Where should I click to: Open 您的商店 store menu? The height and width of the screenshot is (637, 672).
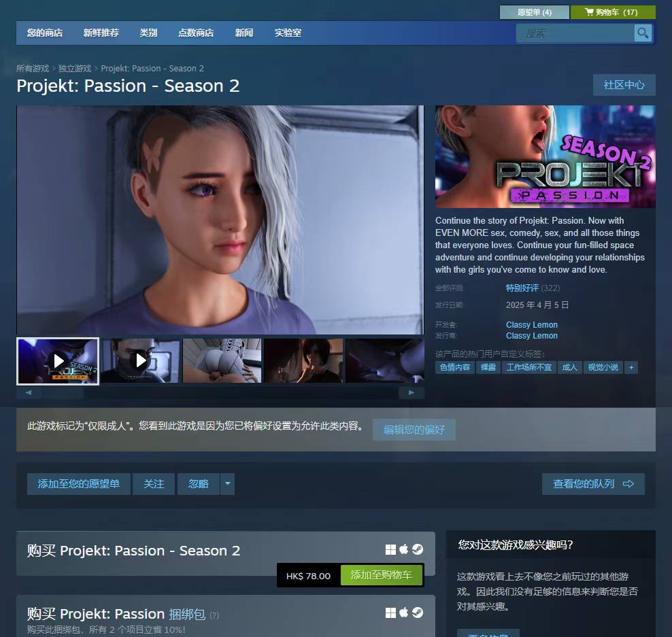pos(45,33)
